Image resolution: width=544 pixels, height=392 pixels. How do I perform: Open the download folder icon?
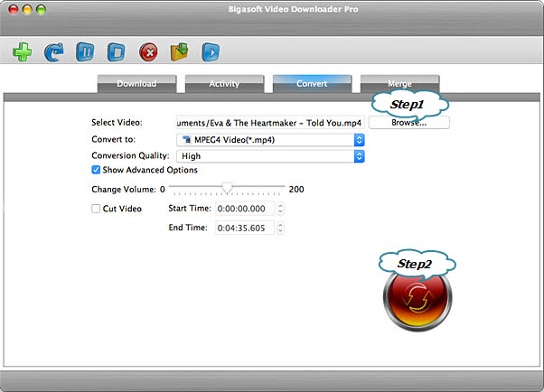[179, 52]
